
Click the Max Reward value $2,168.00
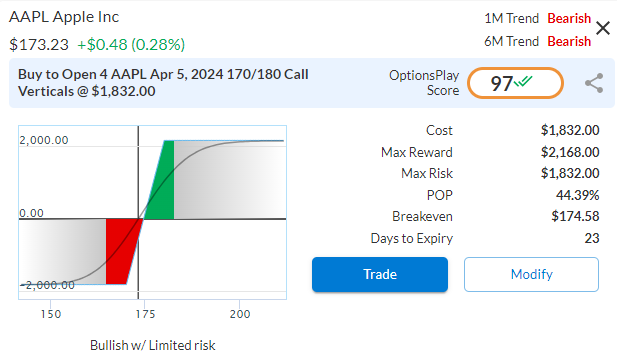click(x=570, y=152)
